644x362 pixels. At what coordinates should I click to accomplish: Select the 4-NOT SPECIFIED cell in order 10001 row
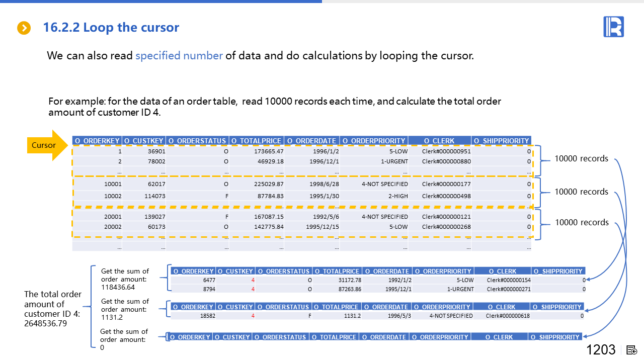(384, 184)
